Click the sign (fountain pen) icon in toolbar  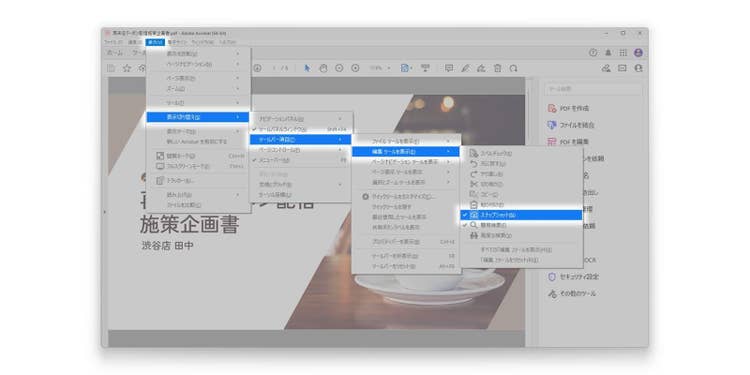[481, 68]
